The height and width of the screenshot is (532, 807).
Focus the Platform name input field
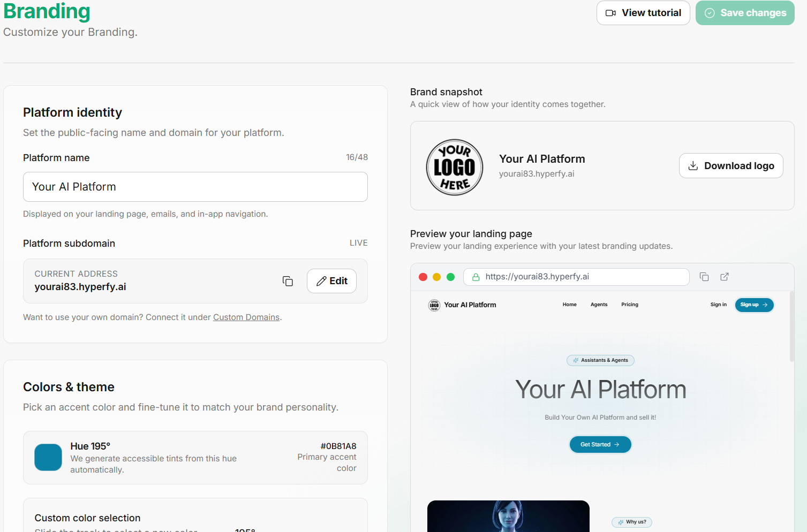click(x=195, y=187)
